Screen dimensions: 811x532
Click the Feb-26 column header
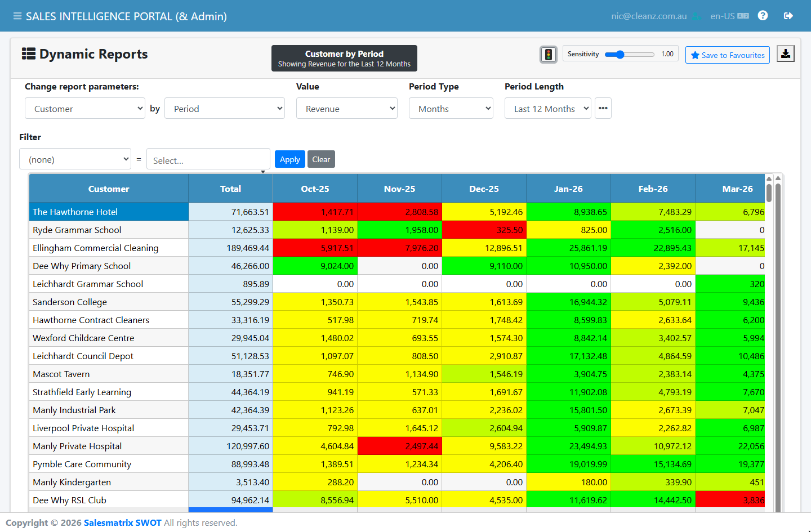coord(653,189)
